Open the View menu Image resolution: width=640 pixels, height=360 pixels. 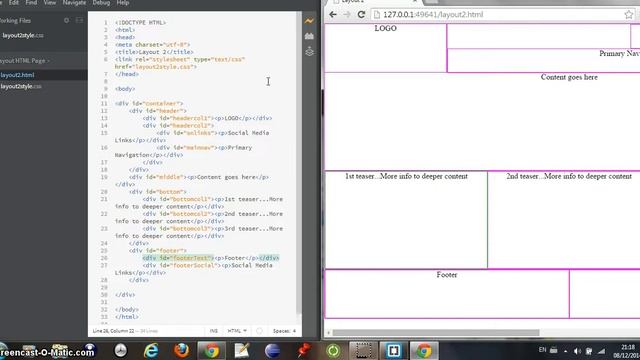(49, 3)
